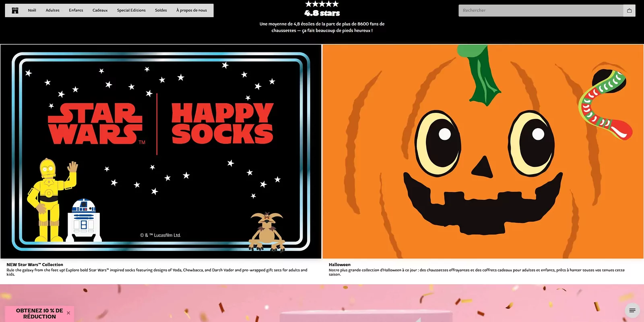Click the NEW Star Wars™ Collection title

tap(35, 265)
